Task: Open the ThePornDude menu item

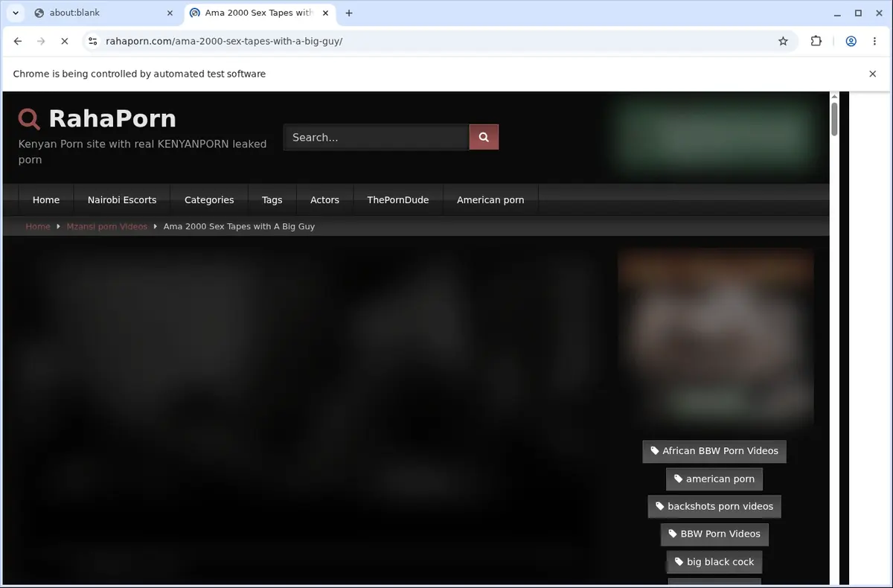Action: (398, 199)
